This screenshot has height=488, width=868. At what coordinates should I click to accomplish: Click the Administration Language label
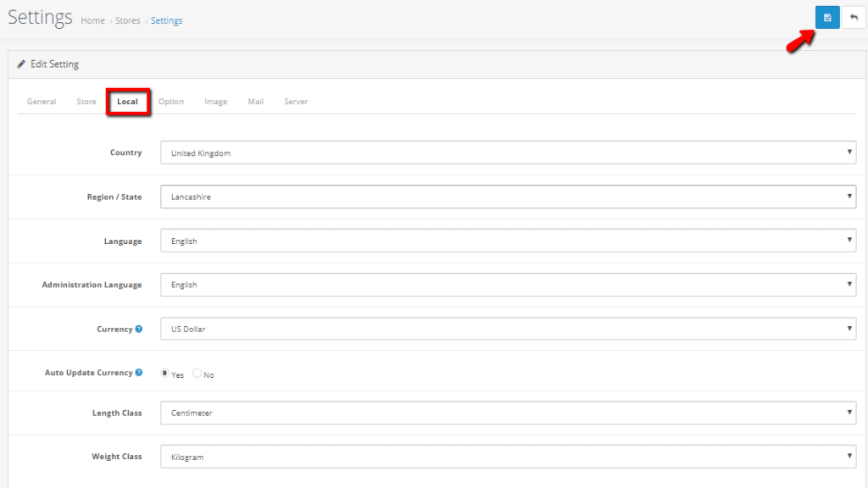92,285
